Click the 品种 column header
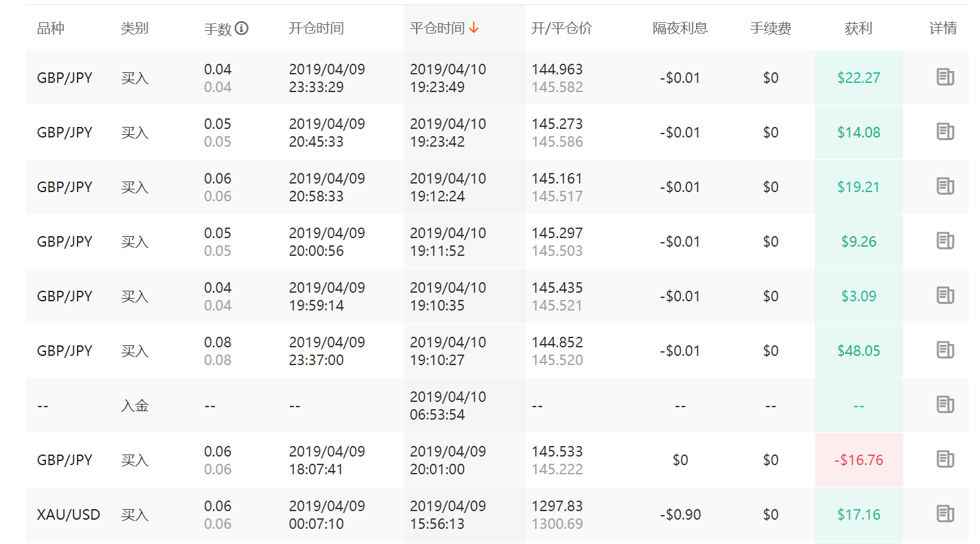This screenshot has width=980, height=544. [x=51, y=28]
